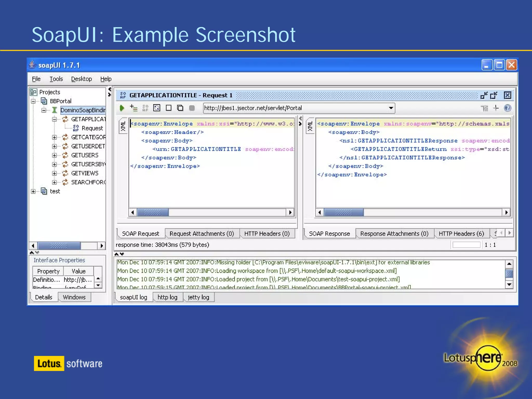Image resolution: width=532 pixels, height=399 pixels.
Task: Click the test project icon
Action: click(44, 191)
